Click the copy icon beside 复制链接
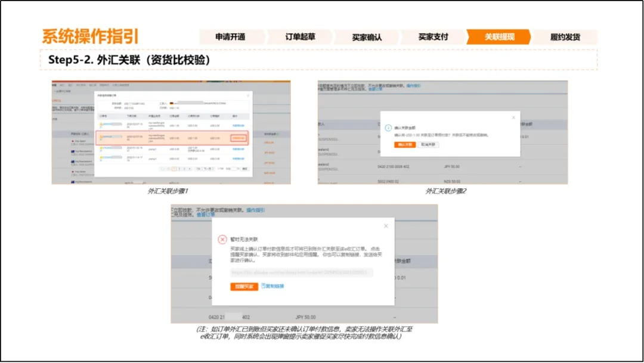 [x=263, y=286]
